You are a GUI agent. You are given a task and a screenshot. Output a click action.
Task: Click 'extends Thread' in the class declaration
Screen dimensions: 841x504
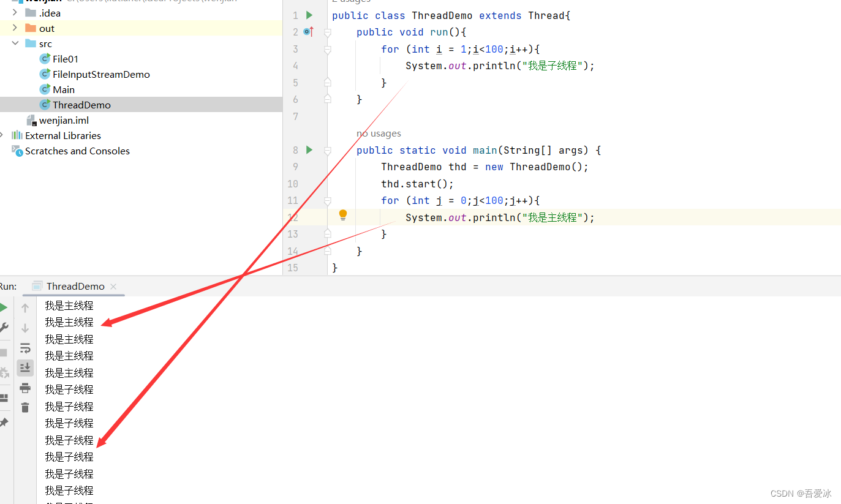click(521, 15)
